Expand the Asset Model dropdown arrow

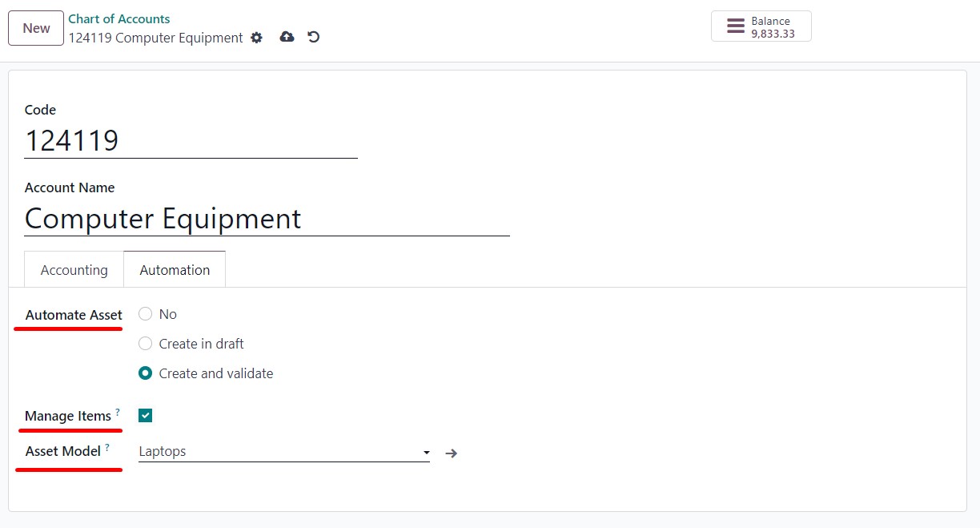point(426,453)
